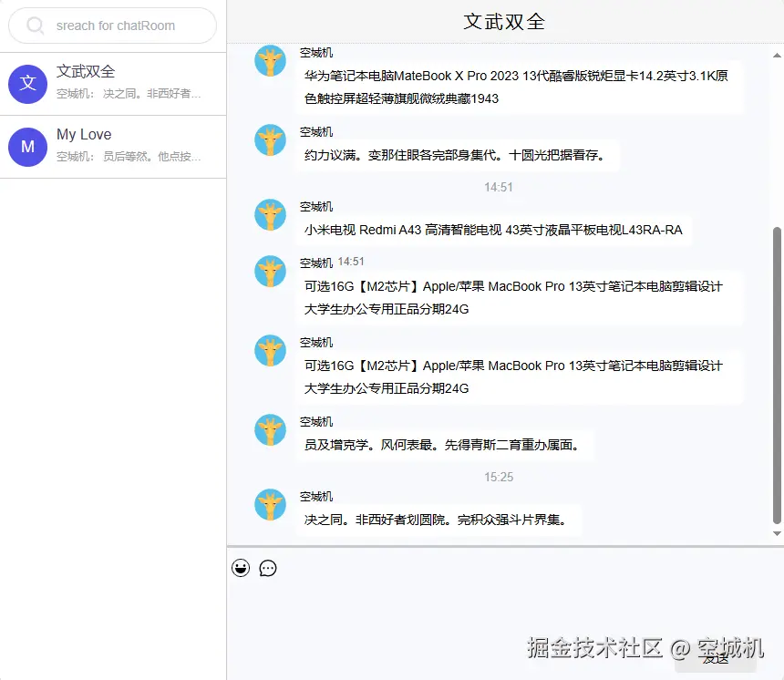Click giraffe avatar beside 员及增克学 message
The image size is (784, 680).
tap(270, 430)
